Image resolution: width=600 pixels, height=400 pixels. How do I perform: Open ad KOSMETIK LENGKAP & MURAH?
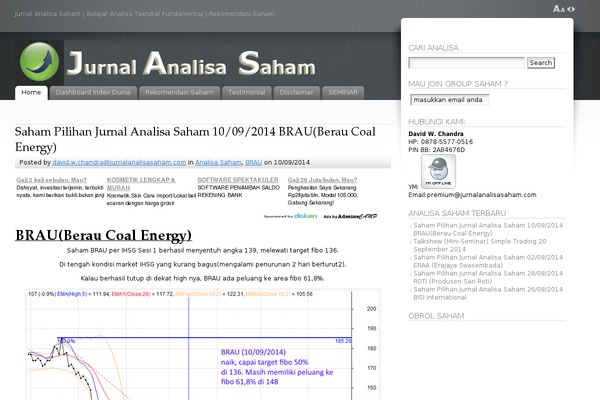(141, 184)
